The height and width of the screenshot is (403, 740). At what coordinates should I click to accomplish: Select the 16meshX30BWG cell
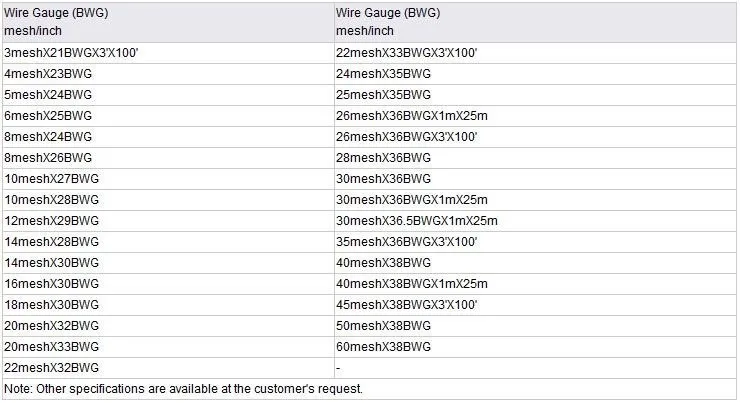point(168,284)
